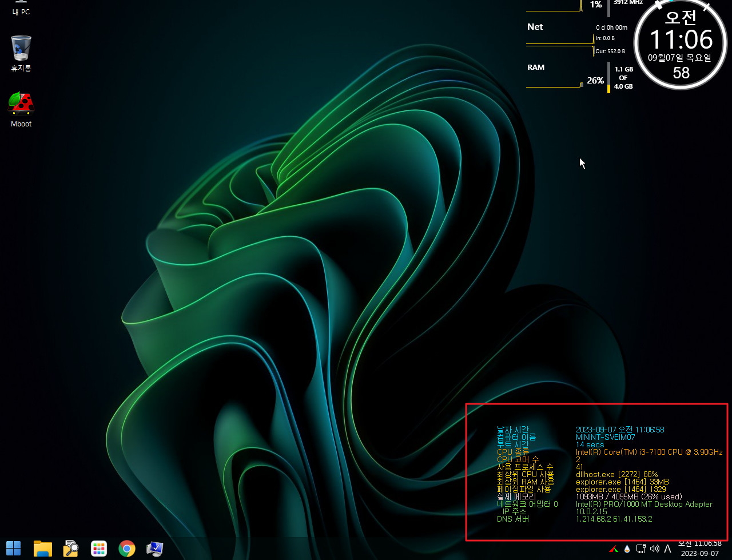Viewport: 732px width, 560px height.
Task: Click the 'Out: 552.0 B' network value
Action: (610, 51)
